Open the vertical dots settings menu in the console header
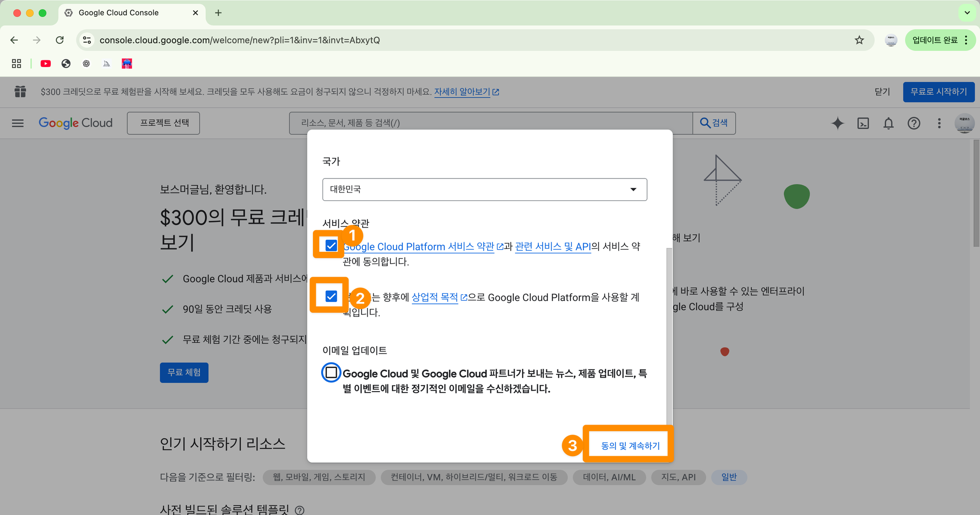Viewport: 980px width, 515px height. [939, 123]
